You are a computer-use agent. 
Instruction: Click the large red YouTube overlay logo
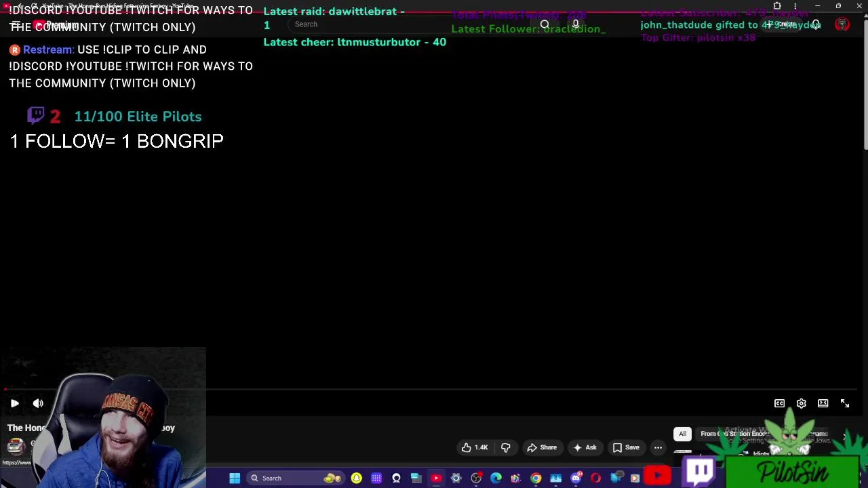[657, 476]
